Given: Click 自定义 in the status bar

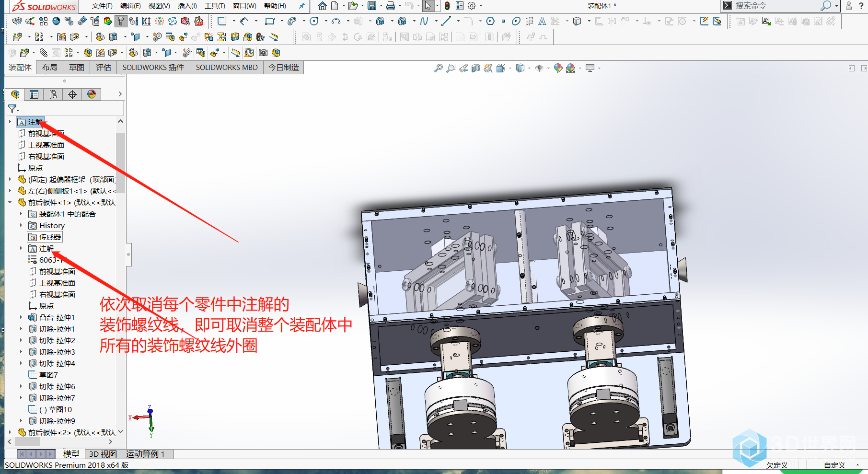Looking at the screenshot, I should (x=834, y=465).
